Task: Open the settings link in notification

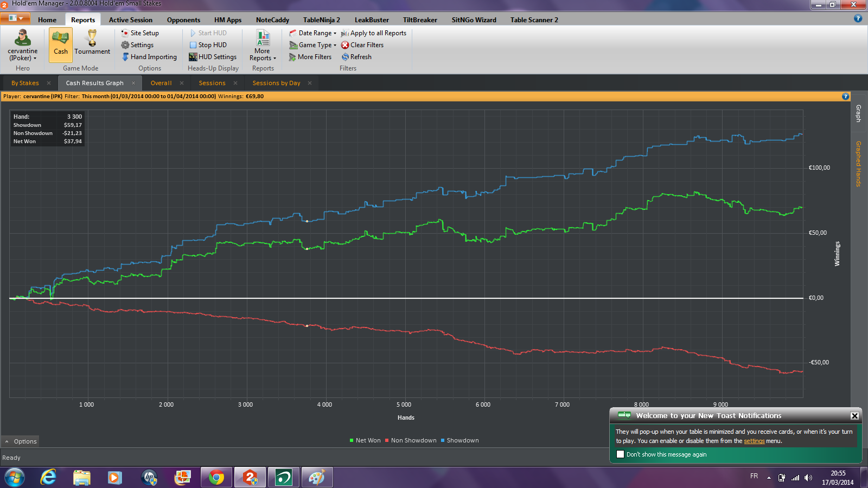Action: pyautogui.click(x=754, y=441)
